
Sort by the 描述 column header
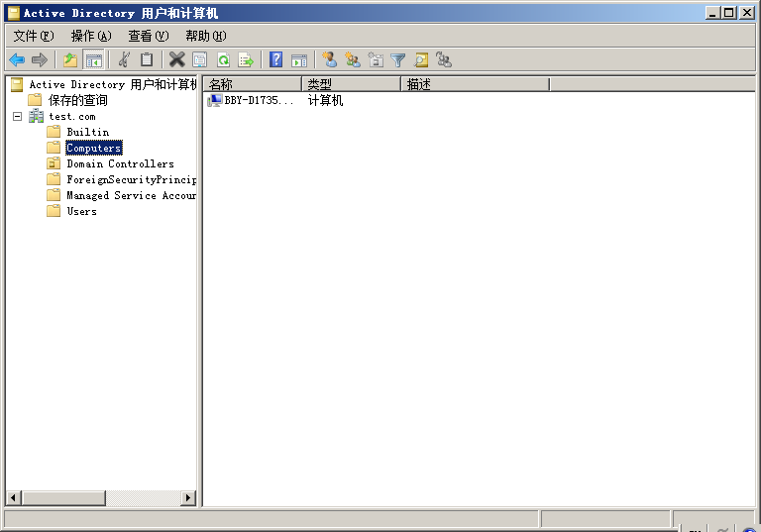point(476,84)
